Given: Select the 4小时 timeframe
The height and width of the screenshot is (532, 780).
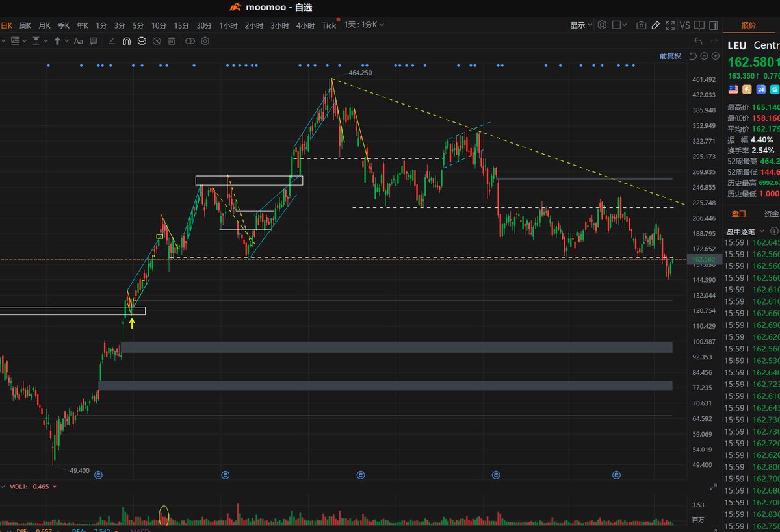Looking at the screenshot, I should [x=305, y=25].
